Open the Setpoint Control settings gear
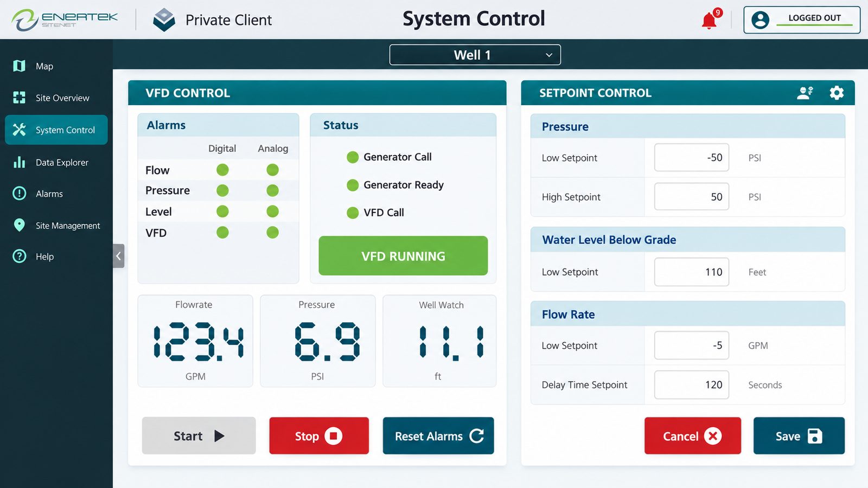 coord(837,93)
